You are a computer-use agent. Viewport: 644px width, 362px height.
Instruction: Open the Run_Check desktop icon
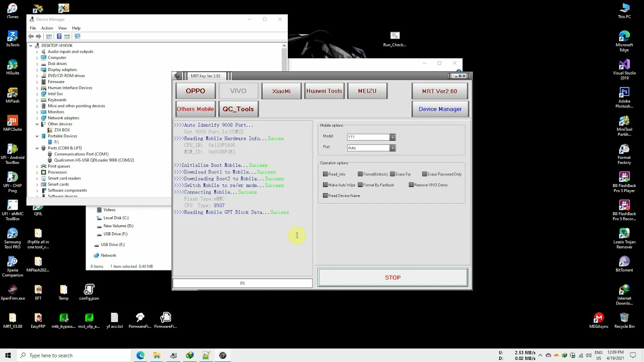(395, 39)
